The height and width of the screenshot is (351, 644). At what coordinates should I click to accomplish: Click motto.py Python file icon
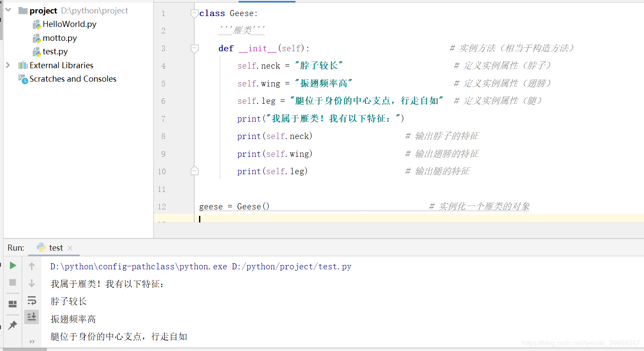tap(37, 38)
